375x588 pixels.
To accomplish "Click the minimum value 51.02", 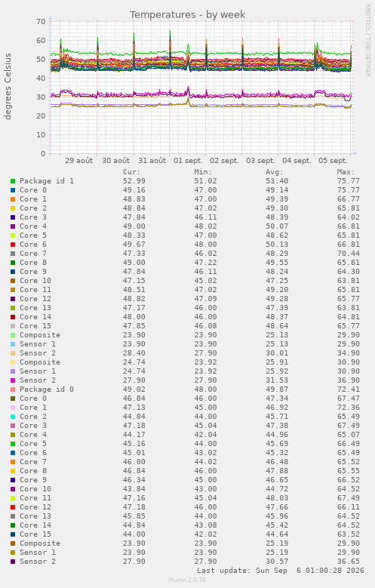I will click(205, 181).
